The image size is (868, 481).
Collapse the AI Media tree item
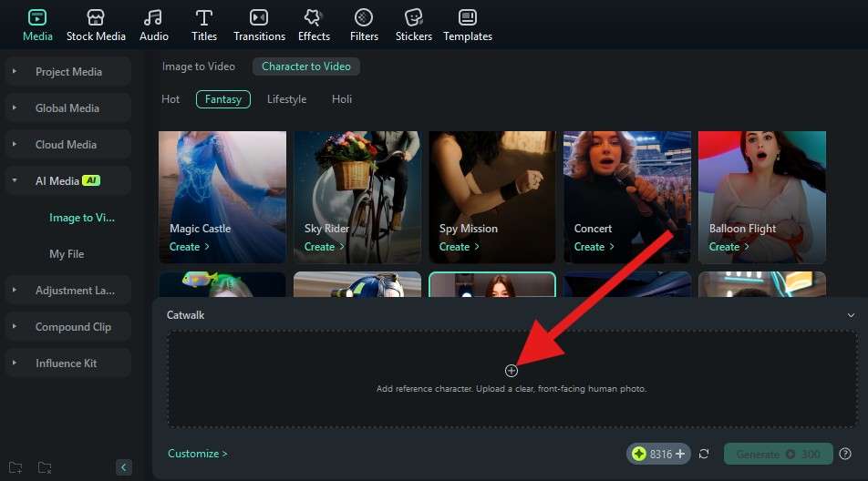pos(15,180)
